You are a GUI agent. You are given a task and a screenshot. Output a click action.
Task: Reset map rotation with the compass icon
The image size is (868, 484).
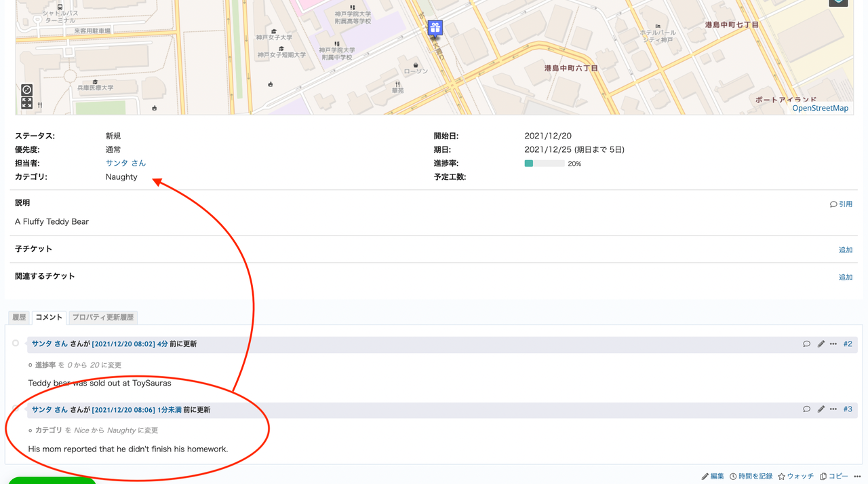coord(26,90)
